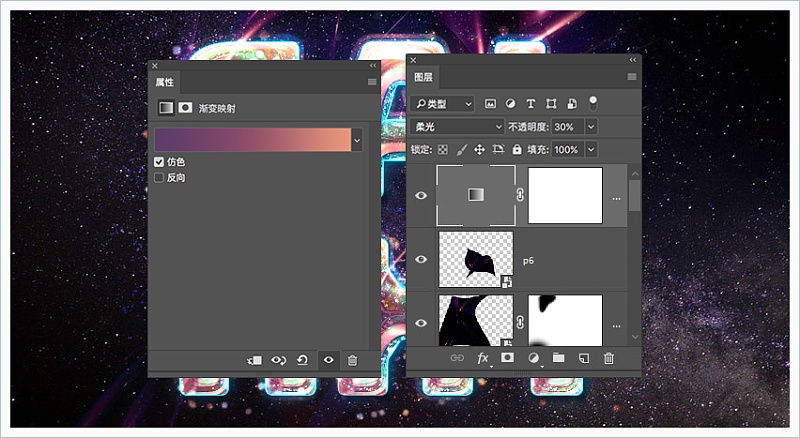Enable the 反向 (Reverse) checkbox
Viewport: 800px width, 438px height.
coord(159,178)
